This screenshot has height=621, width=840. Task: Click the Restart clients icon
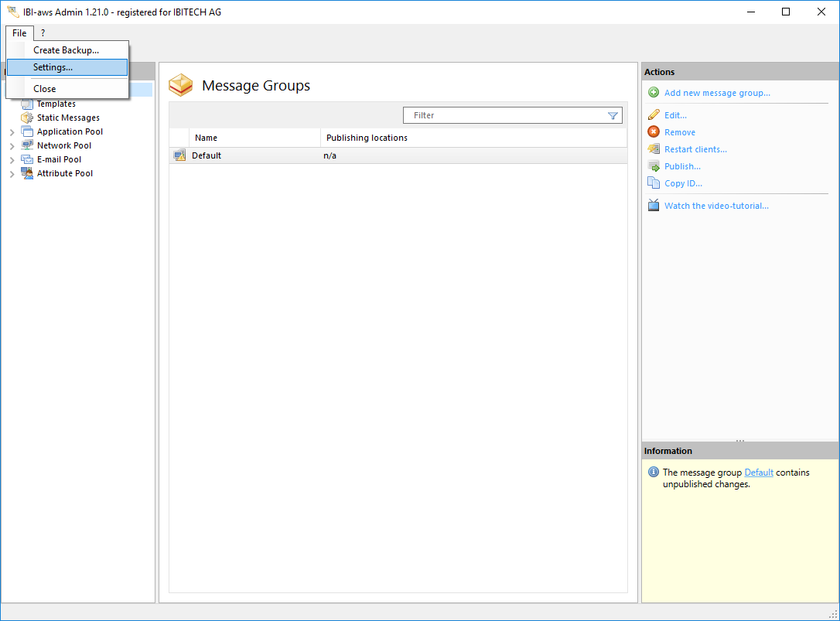coord(654,149)
